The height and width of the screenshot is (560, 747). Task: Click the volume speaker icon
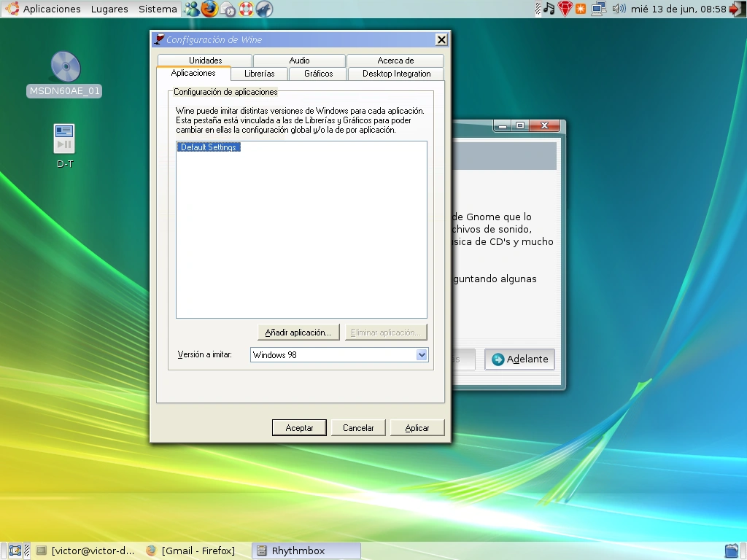click(619, 9)
